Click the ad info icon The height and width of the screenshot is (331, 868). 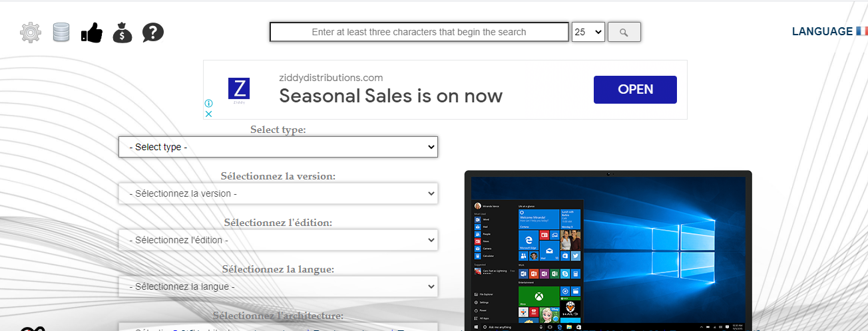point(208,104)
